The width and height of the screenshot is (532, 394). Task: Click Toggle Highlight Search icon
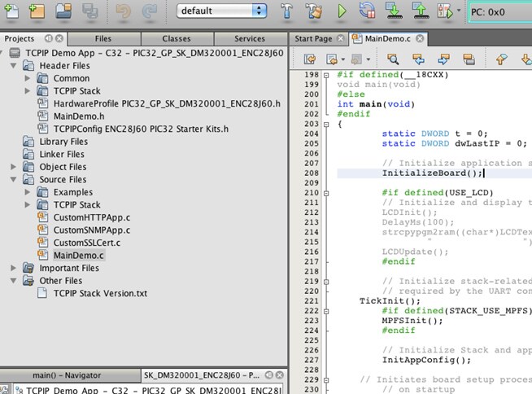coord(469,59)
